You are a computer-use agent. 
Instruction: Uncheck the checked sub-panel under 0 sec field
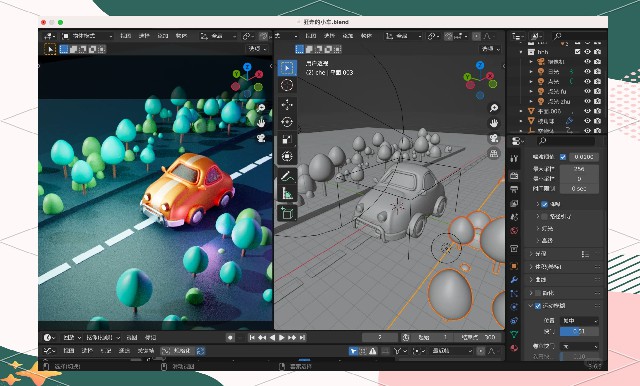[x=544, y=204]
